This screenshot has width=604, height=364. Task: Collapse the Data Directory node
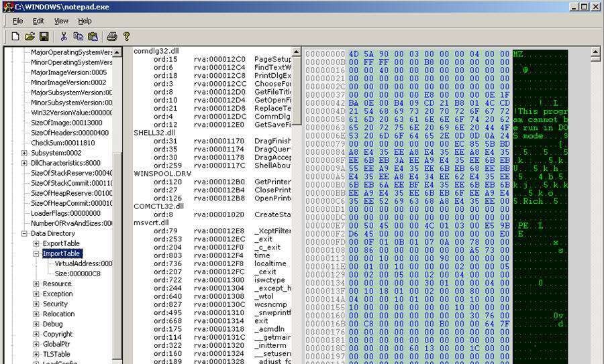pyautogui.click(x=25, y=233)
